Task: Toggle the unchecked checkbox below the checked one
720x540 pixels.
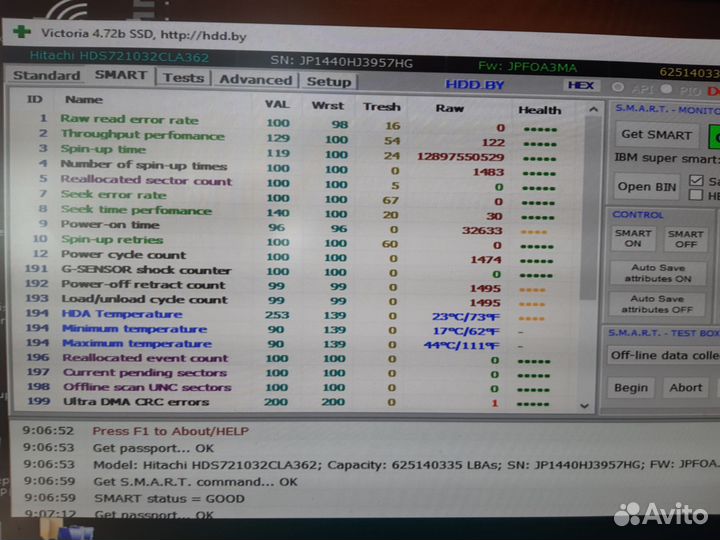Action: click(696, 195)
